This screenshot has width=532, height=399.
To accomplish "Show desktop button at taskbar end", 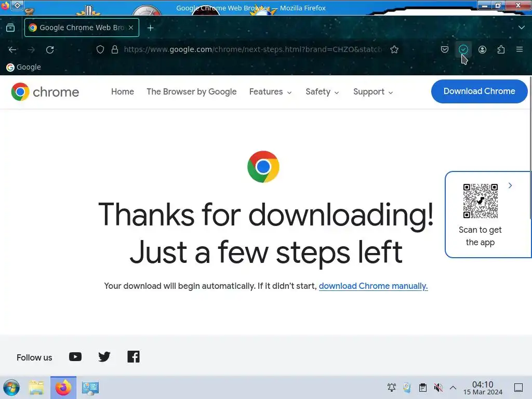I will coord(518,388).
